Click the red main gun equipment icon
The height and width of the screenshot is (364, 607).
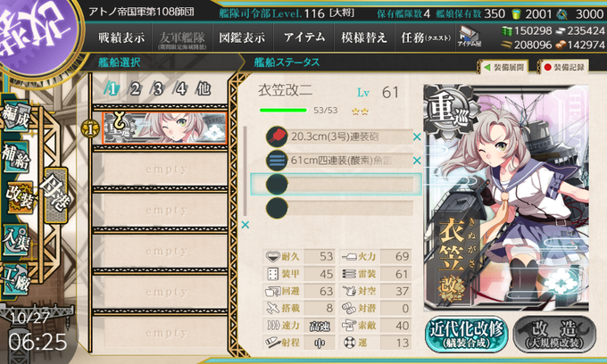(277, 136)
